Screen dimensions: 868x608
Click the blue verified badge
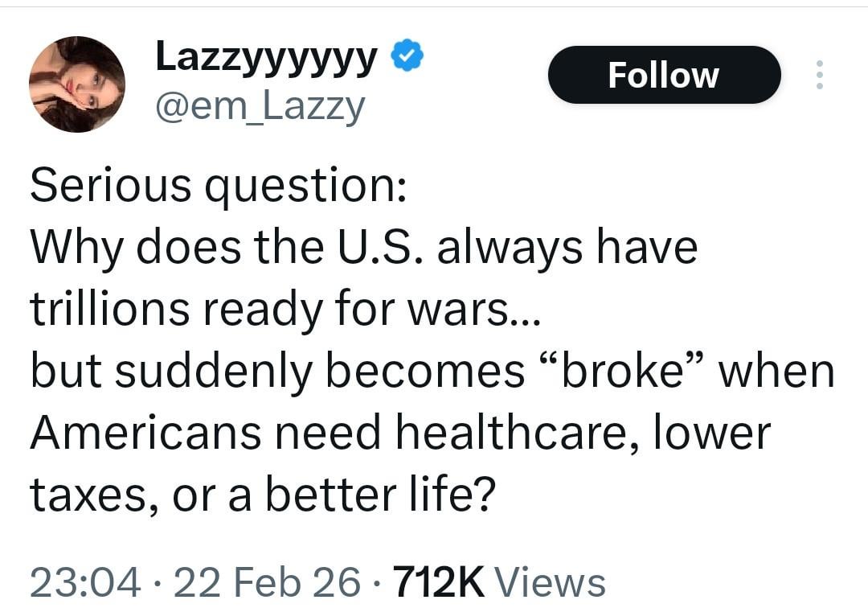tap(408, 57)
